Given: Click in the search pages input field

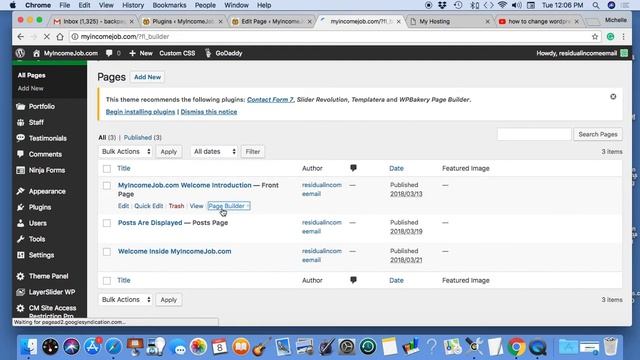Looking at the screenshot, I should (534, 134).
